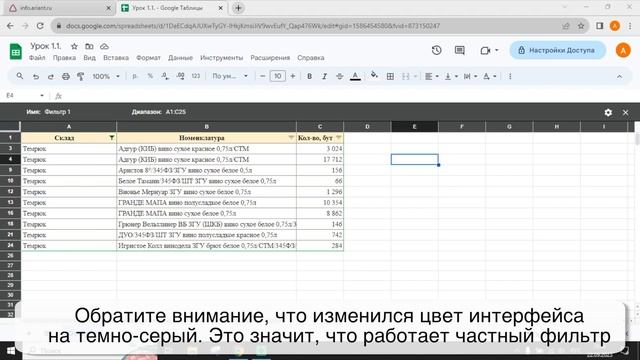Toggle bold formatting
The height and width of the screenshot is (360, 640).
coord(309,76)
